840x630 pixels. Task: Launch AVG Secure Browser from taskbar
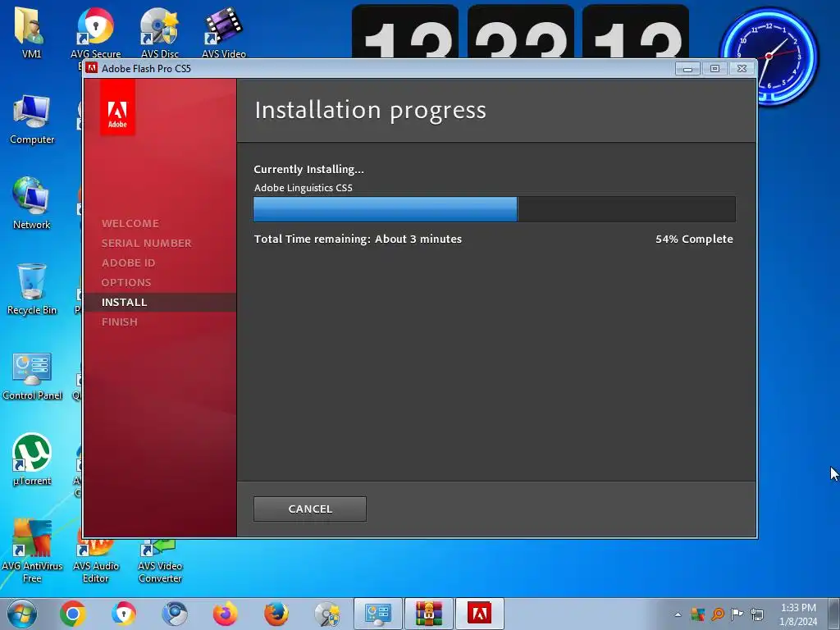point(124,614)
